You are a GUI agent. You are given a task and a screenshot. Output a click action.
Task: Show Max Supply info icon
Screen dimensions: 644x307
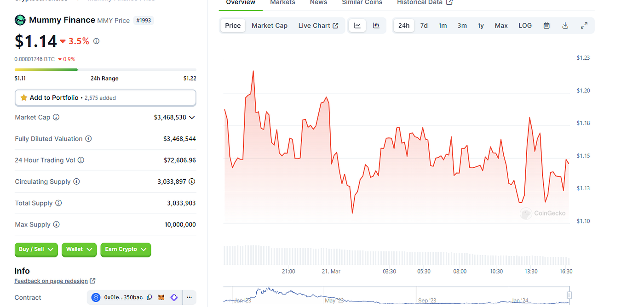[x=56, y=224]
